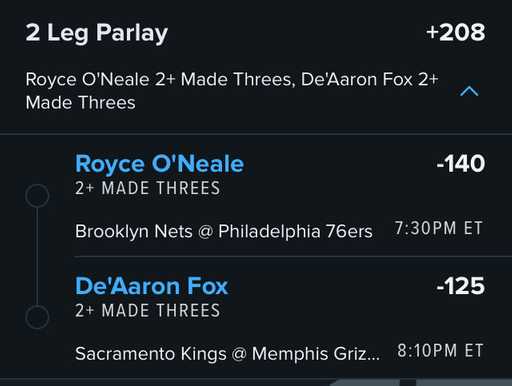The width and height of the screenshot is (512, 386).
Task: Select the Royce O'Neale leg circle marker
Action: (x=37, y=195)
